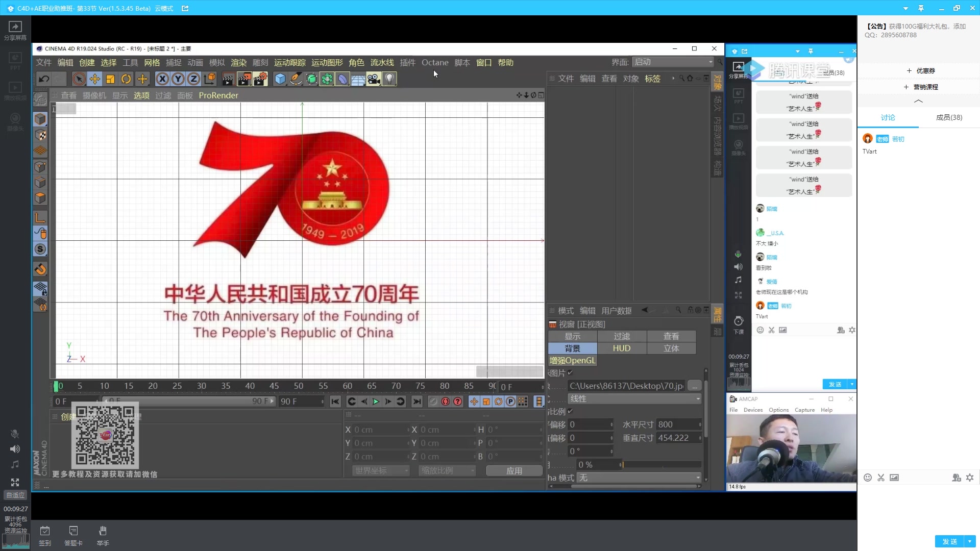Toggle the 图片 show-picture checkbox

(x=570, y=373)
